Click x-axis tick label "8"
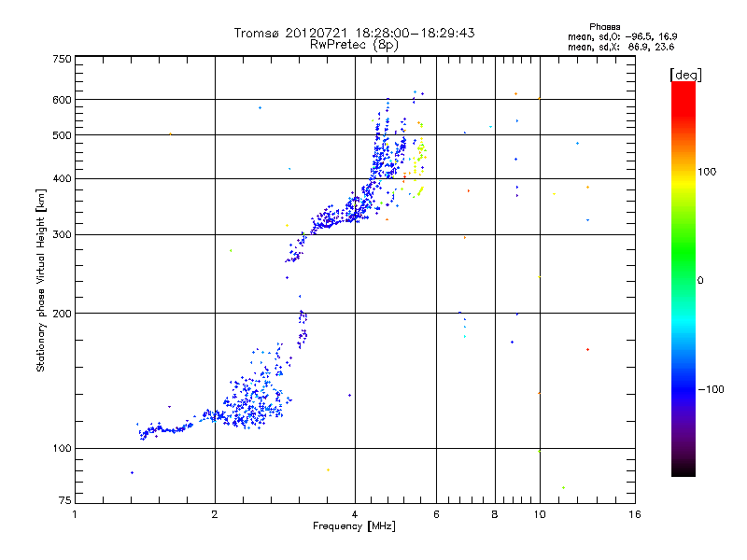Viewport: 747px width, 560px height. 495,514
